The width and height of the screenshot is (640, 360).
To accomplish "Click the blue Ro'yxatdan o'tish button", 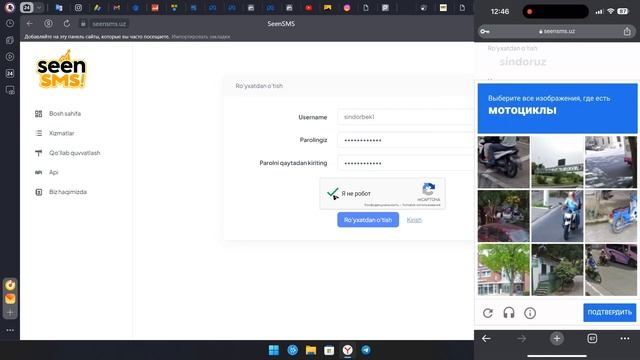I will pos(368,220).
